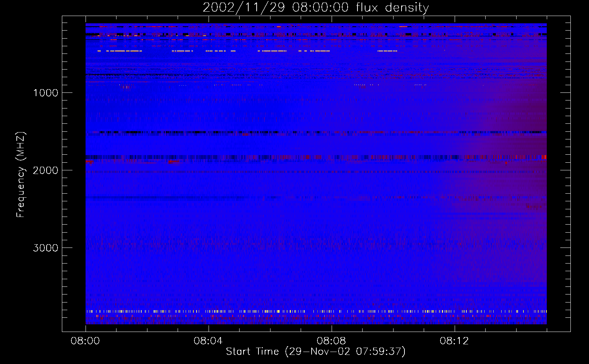The height and width of the screenshot is (364, 589).
Task: Click the 'Frequency (MHZ)' y-axis label
Action: click(x=21, y=175)
